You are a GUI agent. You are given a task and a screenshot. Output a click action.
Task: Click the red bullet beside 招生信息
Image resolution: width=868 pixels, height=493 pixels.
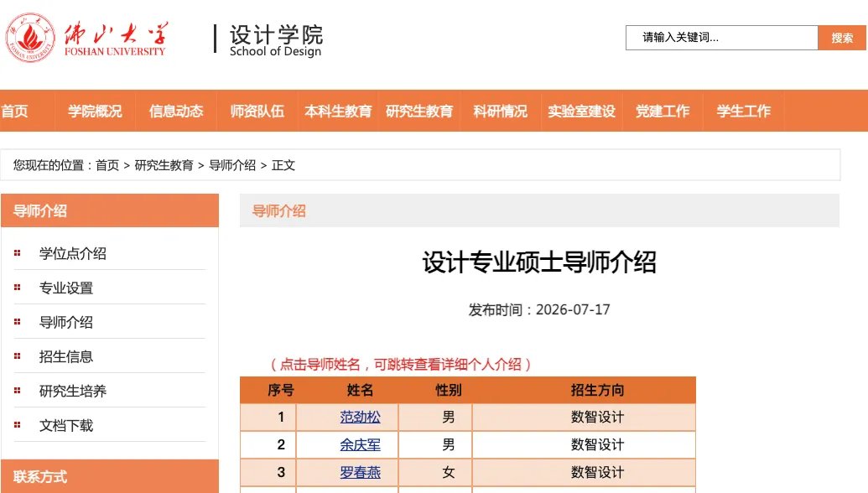coord(17,355)
